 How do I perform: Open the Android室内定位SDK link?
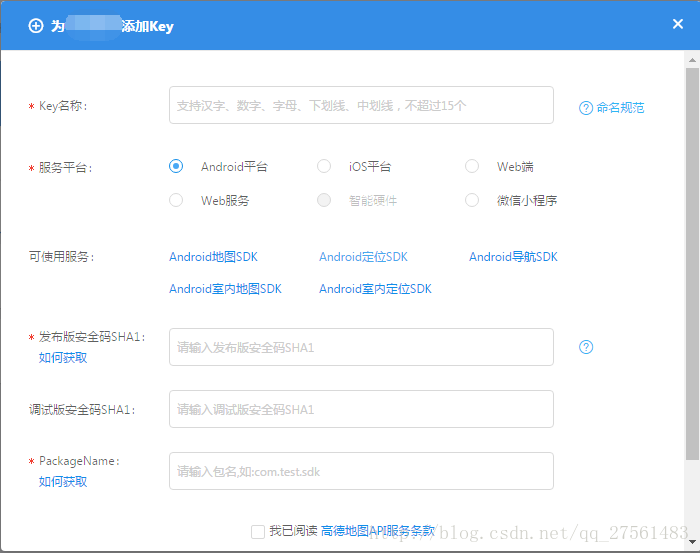click(x=375, y=289)
